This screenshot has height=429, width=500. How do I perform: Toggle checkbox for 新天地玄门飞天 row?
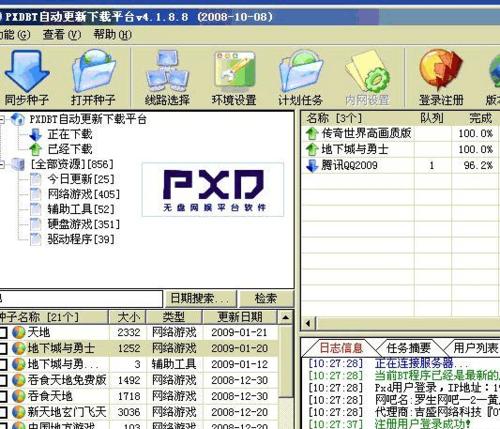(x=3, y=412)
